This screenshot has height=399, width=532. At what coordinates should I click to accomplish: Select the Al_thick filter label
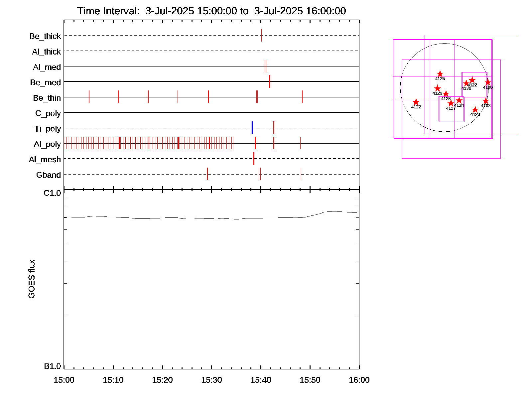click(x=46, y=52)
